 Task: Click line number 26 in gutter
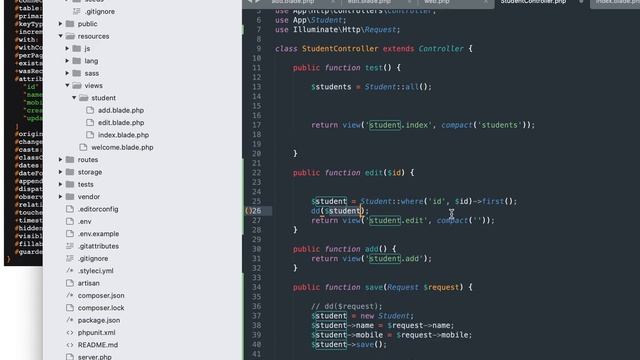[x=256, y=211]
